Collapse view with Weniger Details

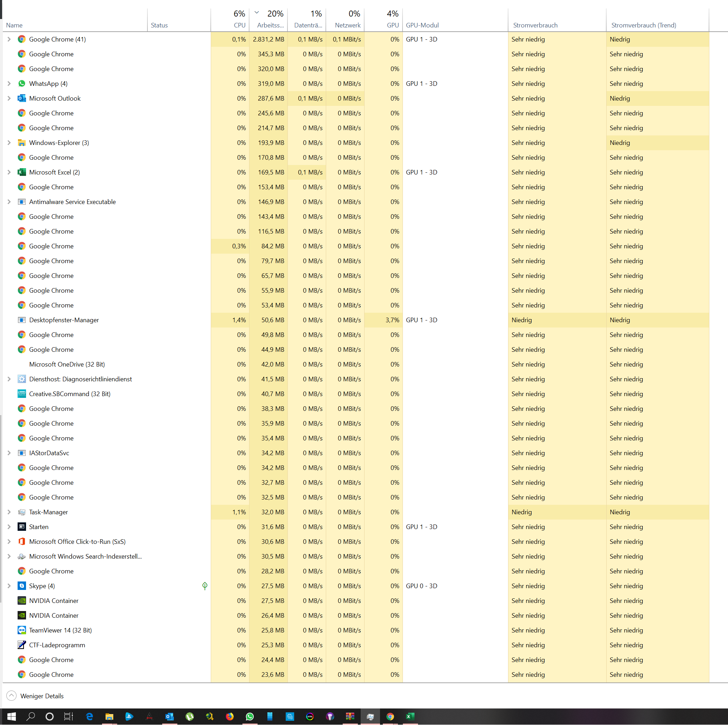click(35, 696)
